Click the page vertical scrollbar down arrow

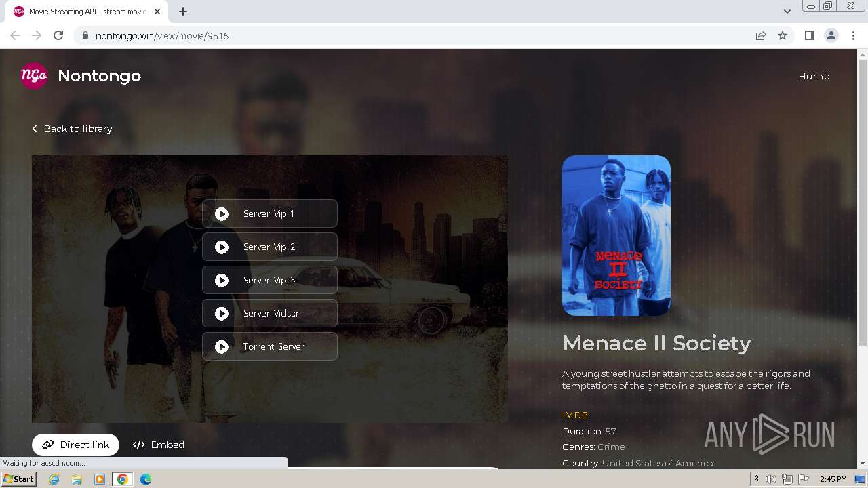[863, 463]
